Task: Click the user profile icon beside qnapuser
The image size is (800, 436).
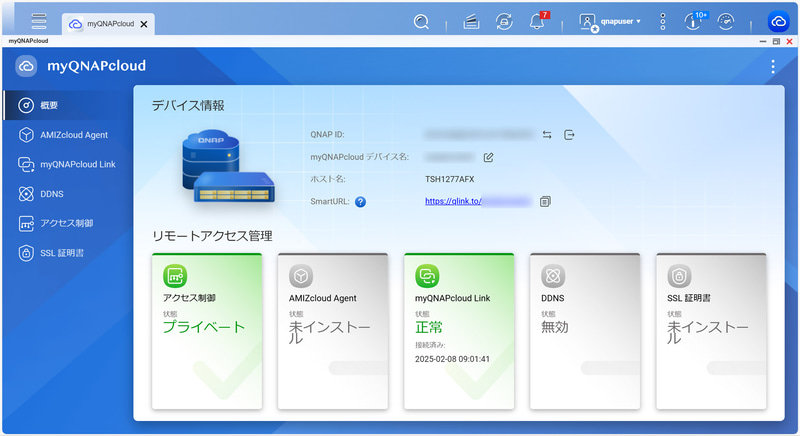Action: tap(588, 22)
